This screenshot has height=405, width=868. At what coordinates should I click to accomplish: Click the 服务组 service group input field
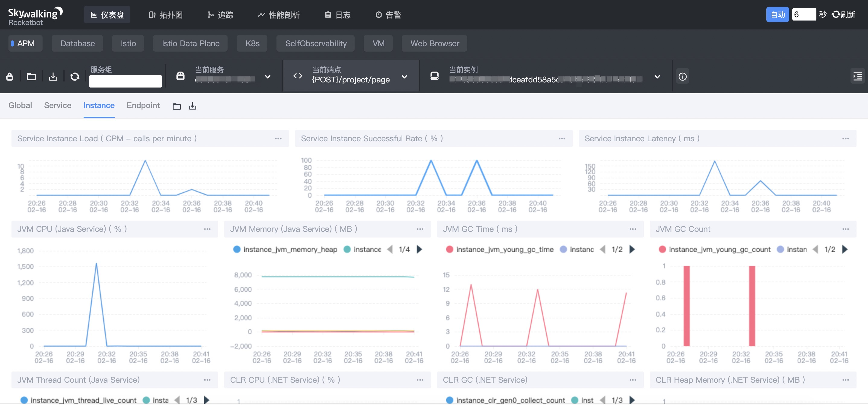coord(125,81)
